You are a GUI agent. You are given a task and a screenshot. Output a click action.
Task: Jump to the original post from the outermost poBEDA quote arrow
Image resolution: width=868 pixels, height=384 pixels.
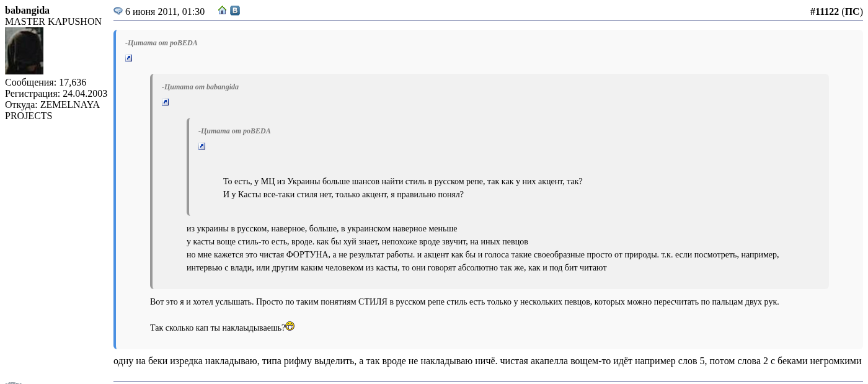point(129,58)
